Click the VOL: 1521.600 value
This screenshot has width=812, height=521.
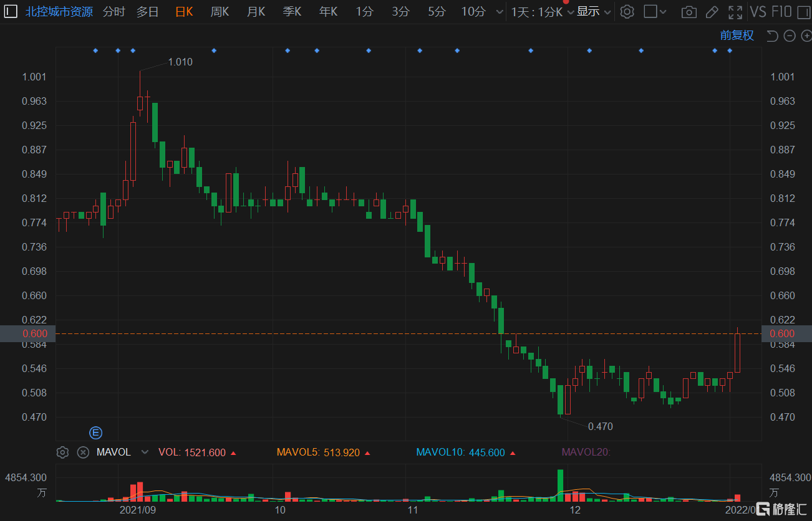coord(192,452)
